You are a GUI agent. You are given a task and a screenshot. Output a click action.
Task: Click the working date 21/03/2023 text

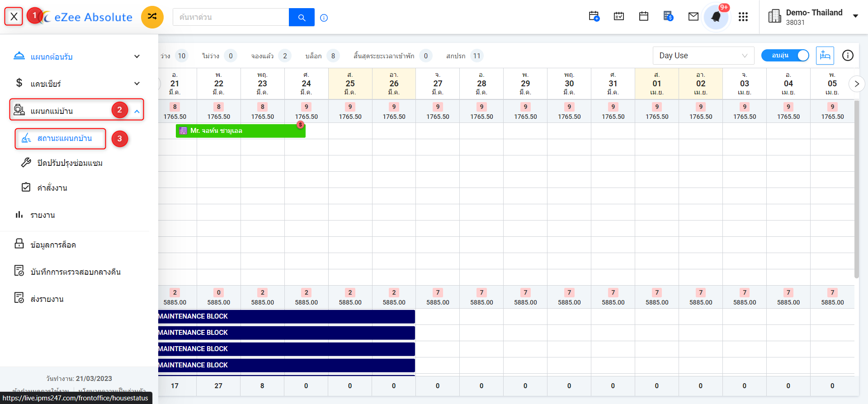[x=94, y=379]
